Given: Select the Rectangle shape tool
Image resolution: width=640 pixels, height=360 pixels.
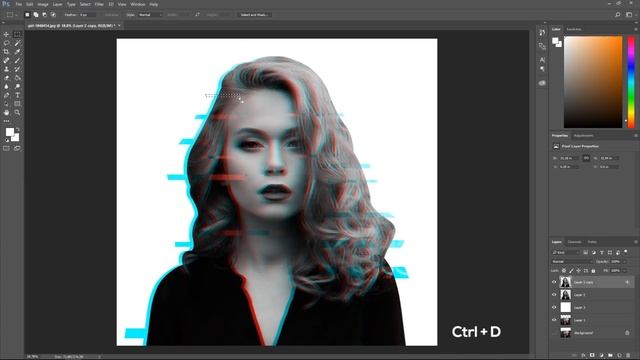Looking at the screenshot, I should pos(17,104).
